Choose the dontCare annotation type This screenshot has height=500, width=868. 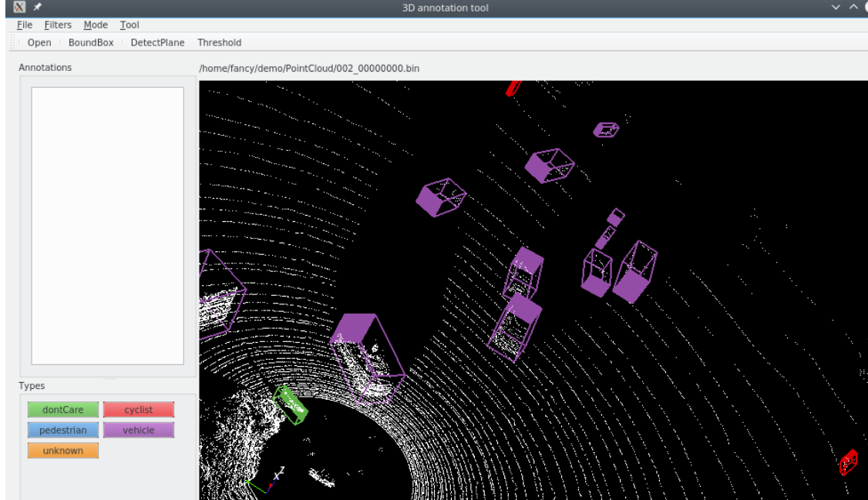click(63, 410)
